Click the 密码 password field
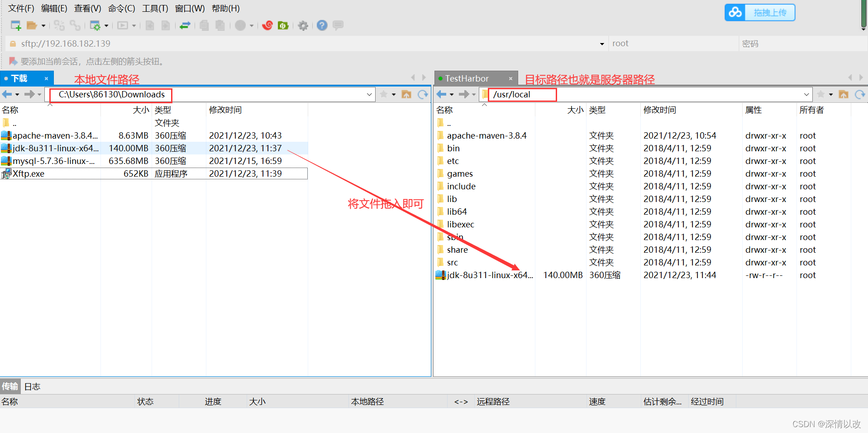 click(803, 43)
